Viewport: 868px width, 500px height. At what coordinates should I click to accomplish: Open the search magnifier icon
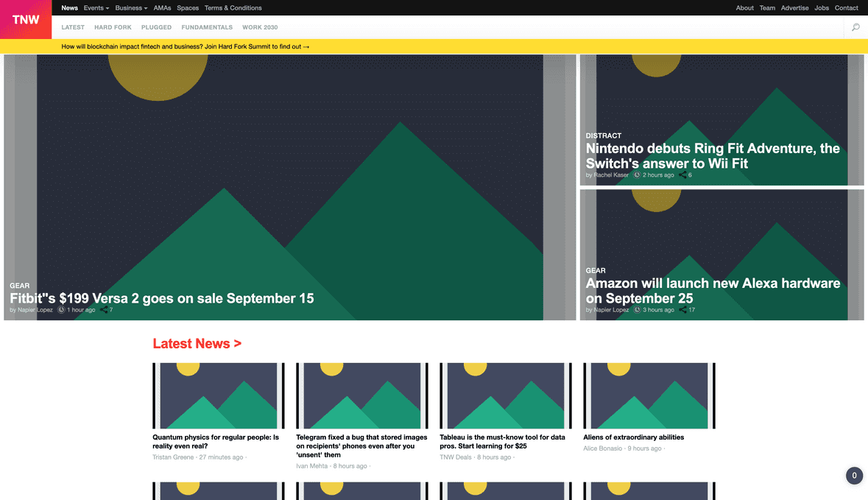pos(855,27)
